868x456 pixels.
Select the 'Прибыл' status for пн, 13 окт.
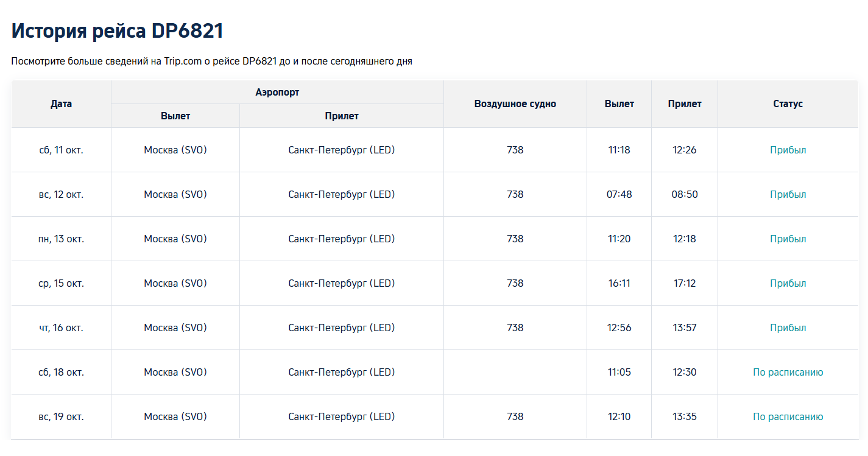pyautogui.click(x=788, y=239)
